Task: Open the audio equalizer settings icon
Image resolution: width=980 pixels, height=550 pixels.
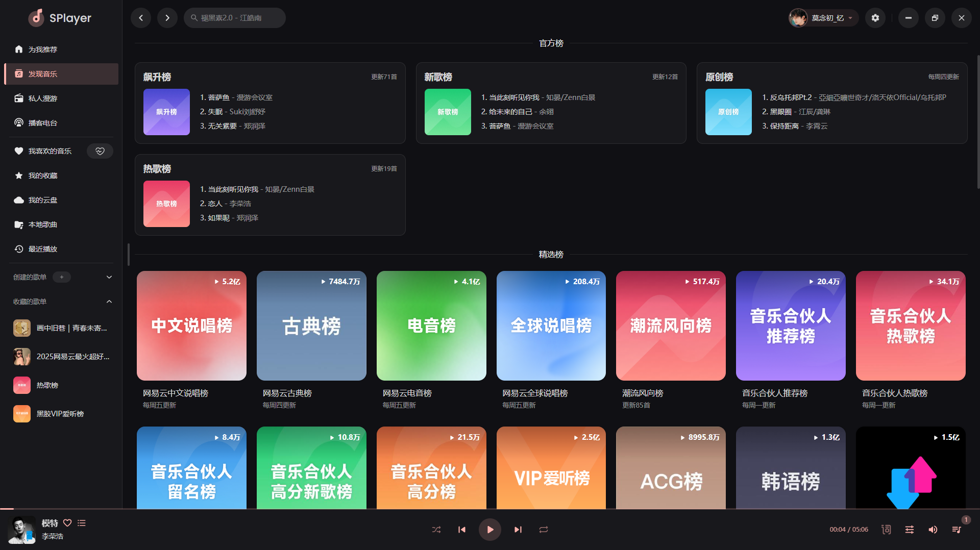Action: click(910, 530)
